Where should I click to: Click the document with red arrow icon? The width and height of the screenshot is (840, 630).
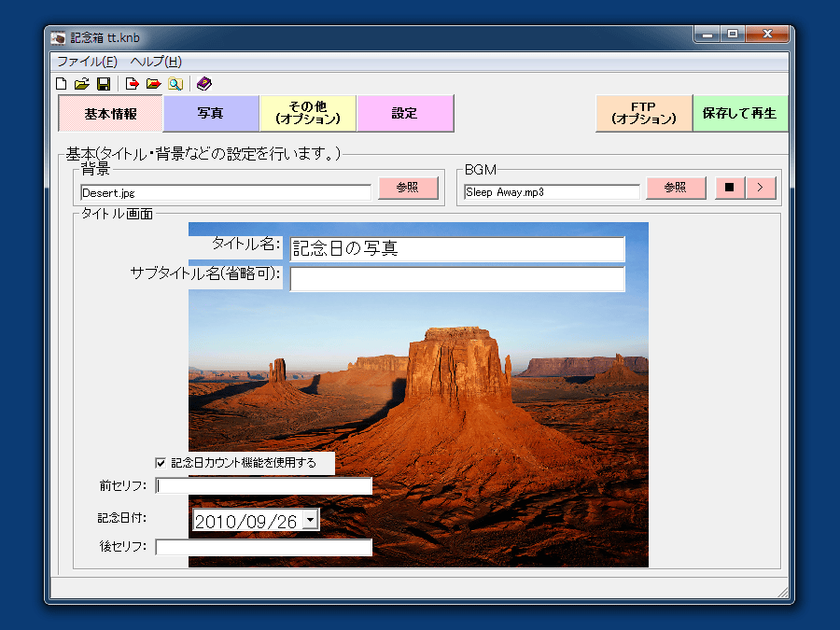point(132,84)
